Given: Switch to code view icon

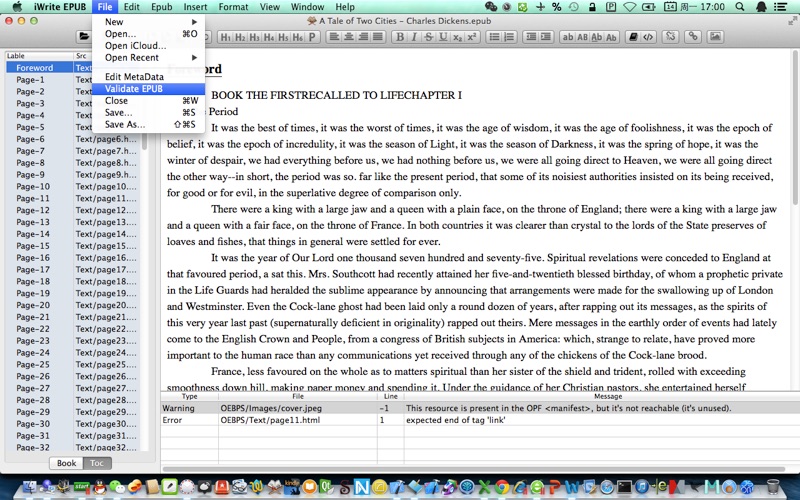Looking at the screenshot, I should pyautogui.click(x=648, y=37).
